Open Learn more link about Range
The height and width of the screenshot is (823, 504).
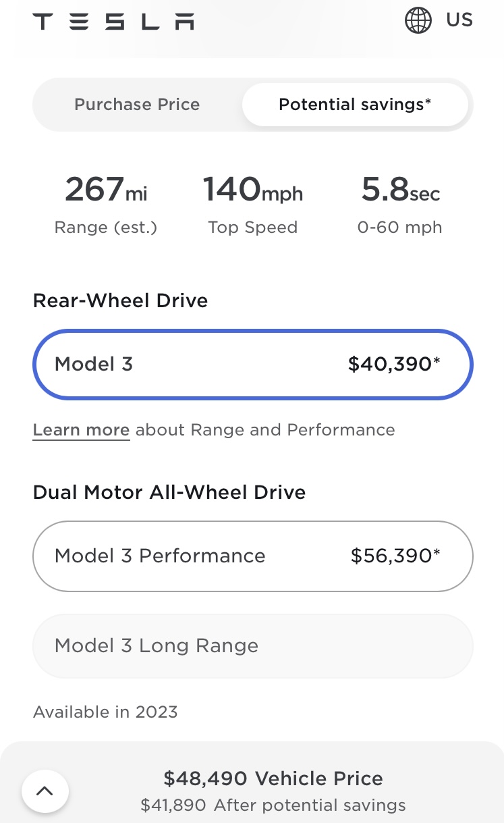click(81, 430)
